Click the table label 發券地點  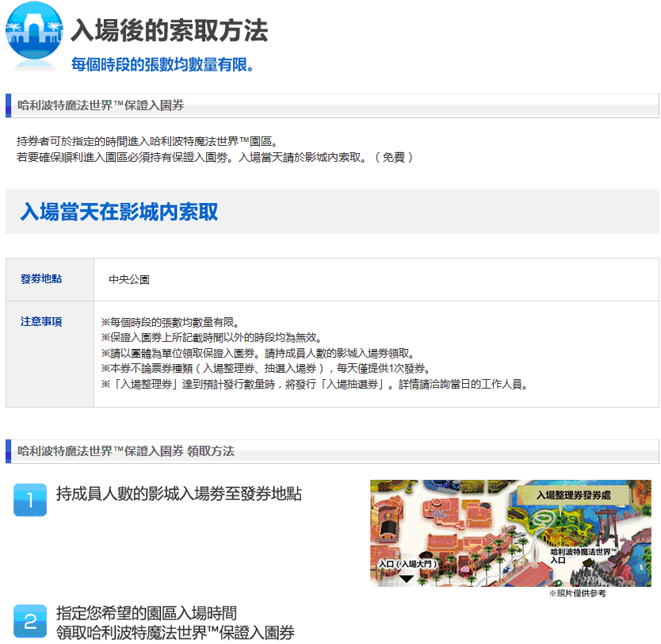41,278
